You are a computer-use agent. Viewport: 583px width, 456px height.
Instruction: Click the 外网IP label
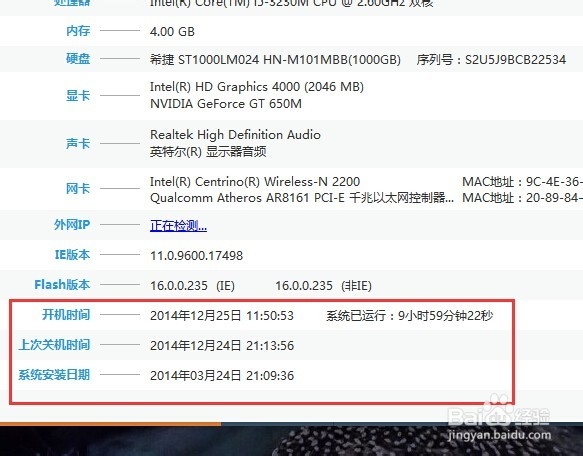[x=72, y=225]
